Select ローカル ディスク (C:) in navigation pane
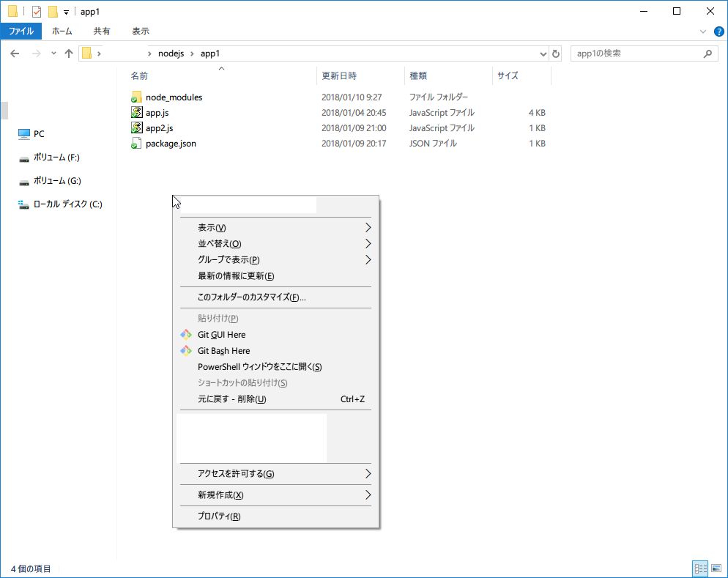 pyautogui.click(x=67, y=205)
